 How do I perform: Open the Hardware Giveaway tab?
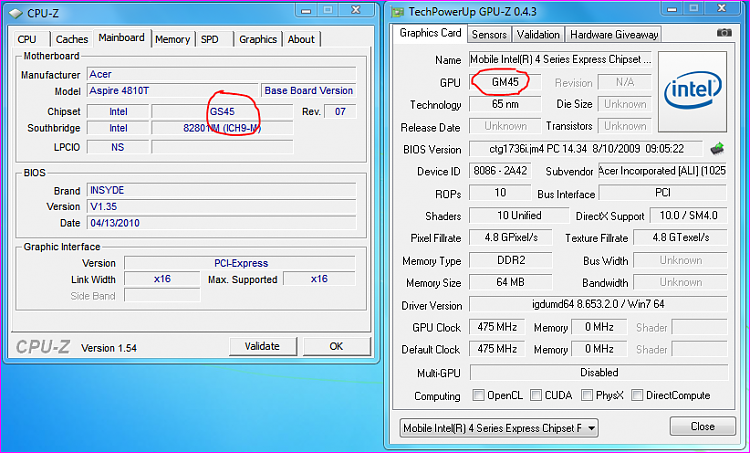click(x=614, y=34)
